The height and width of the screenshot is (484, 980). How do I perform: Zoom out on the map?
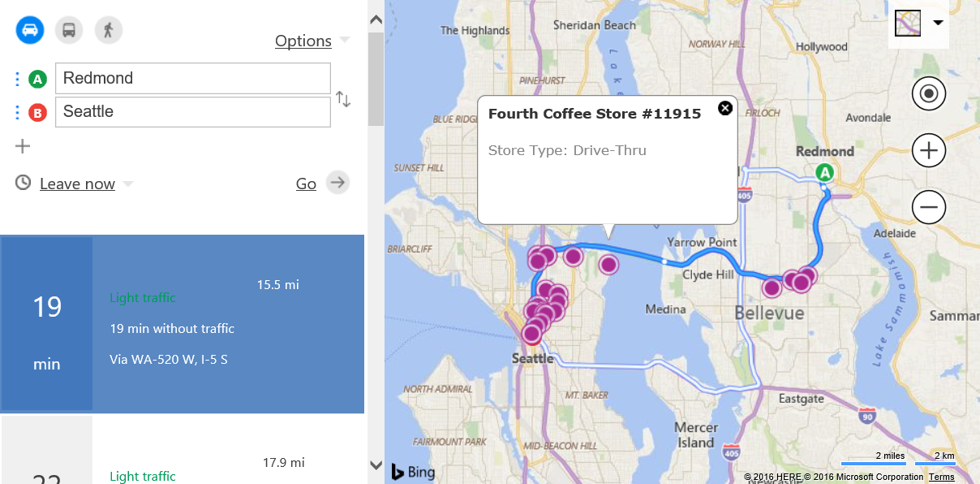click(x=929, y=207)
